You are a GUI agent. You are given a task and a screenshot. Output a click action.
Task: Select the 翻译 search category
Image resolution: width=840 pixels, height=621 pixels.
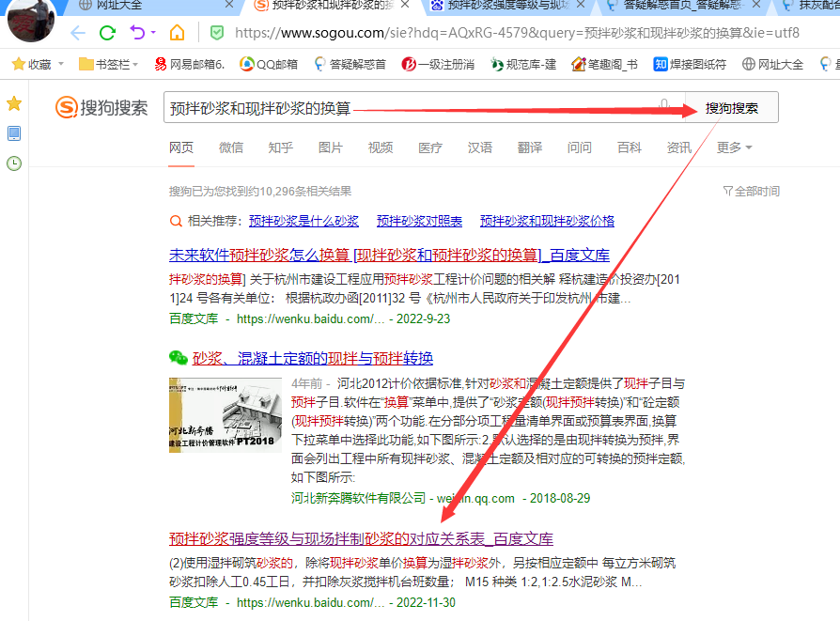tap(530, 147)
